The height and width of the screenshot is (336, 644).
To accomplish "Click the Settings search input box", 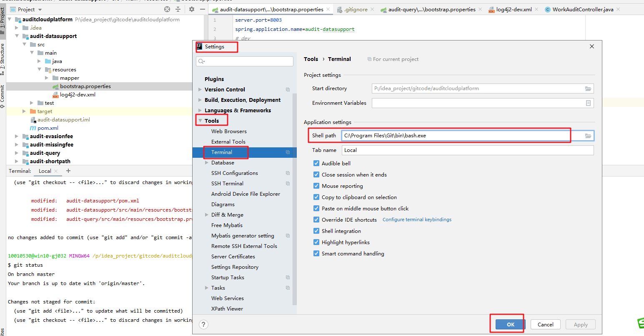I will click(245, 61).
